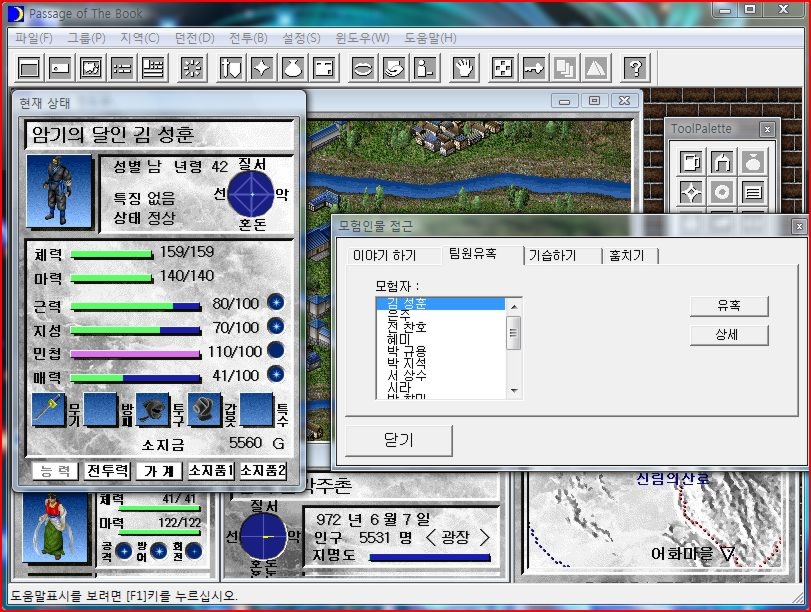Click the sword and shield toolbar icon
The height and width of the screenshot is (612, 811).
click(231, 68)
